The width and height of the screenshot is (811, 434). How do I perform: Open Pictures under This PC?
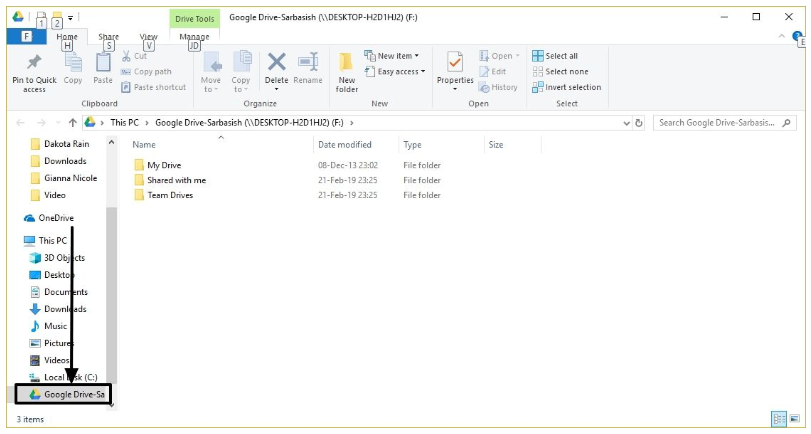pos(52,343)
